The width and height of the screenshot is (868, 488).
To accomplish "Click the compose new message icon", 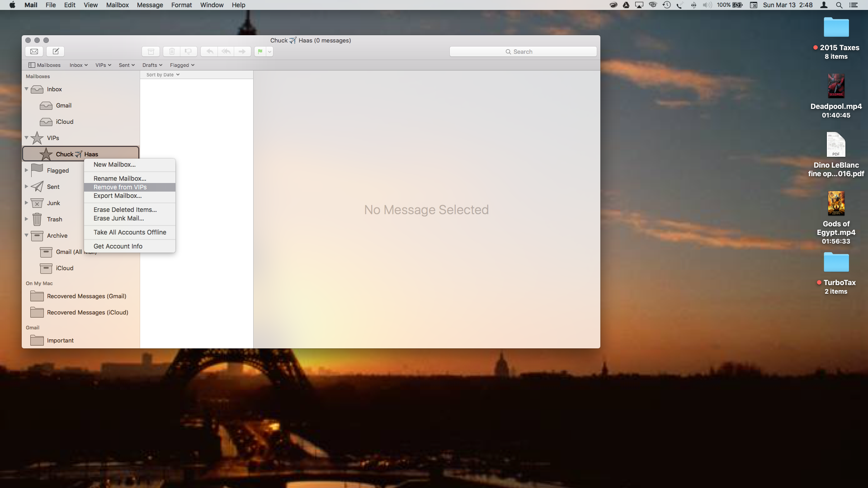I will pos(56,52).
